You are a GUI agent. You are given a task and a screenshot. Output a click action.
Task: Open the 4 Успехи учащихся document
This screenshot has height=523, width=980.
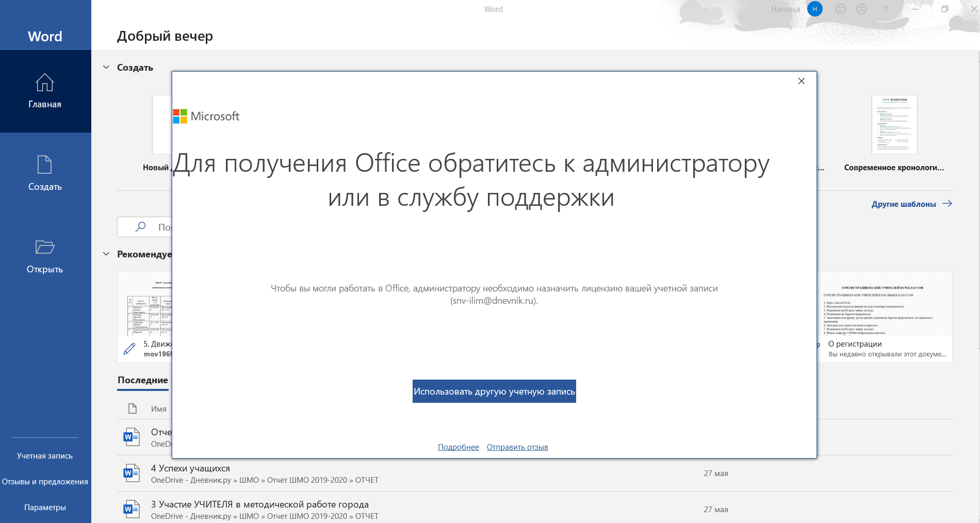pyautogui.click(x=534, y=473)
